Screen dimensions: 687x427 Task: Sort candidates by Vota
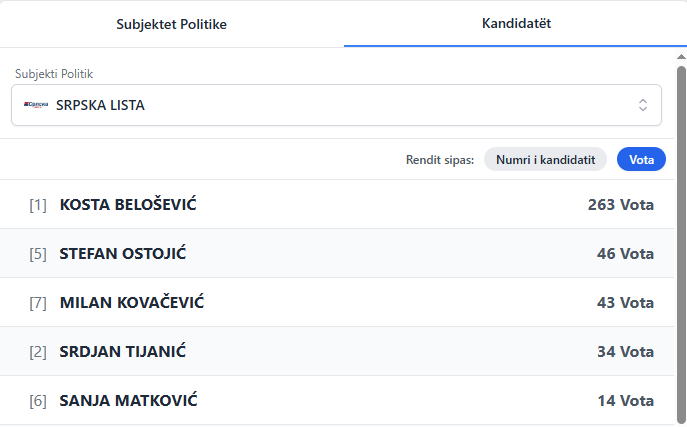click(641, 159)
